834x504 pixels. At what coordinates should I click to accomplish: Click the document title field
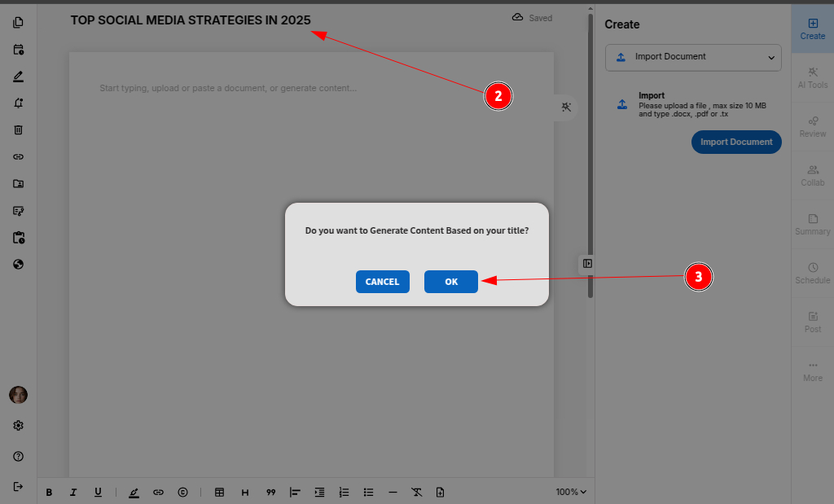pos(191,20)
